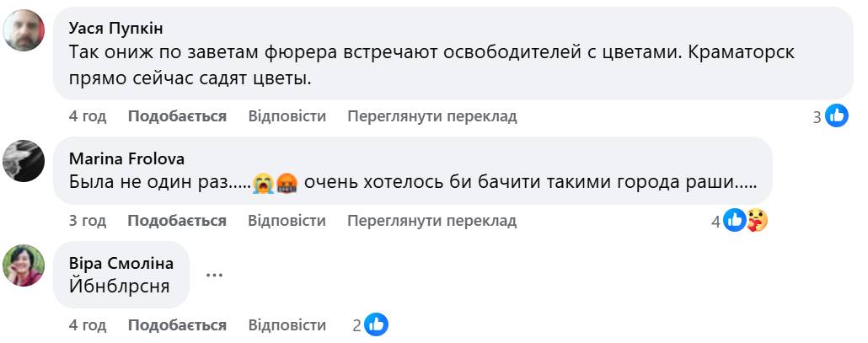
Task: Click Віра Смоліна's profile photo
Action: 24,265
